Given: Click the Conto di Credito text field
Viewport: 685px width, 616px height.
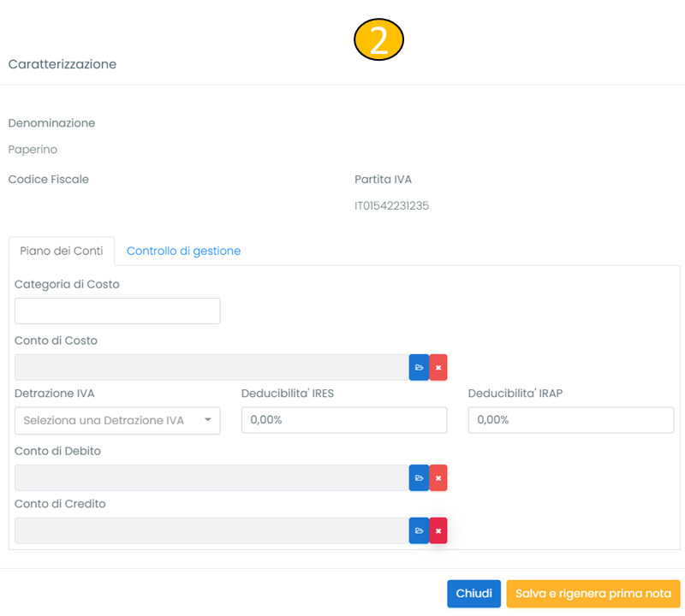Looking at the screenshot, I should click(211, 530).
